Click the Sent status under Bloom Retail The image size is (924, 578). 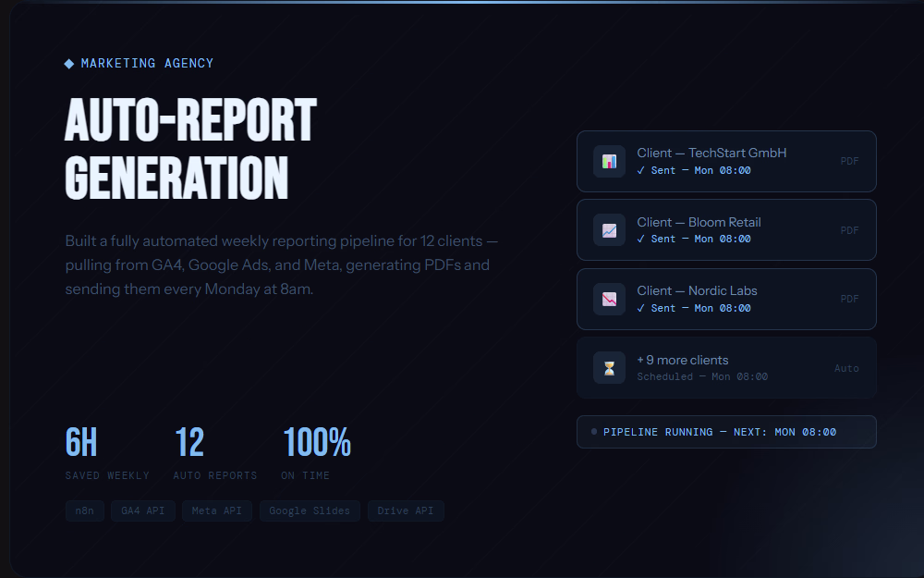tap(694, 239)
